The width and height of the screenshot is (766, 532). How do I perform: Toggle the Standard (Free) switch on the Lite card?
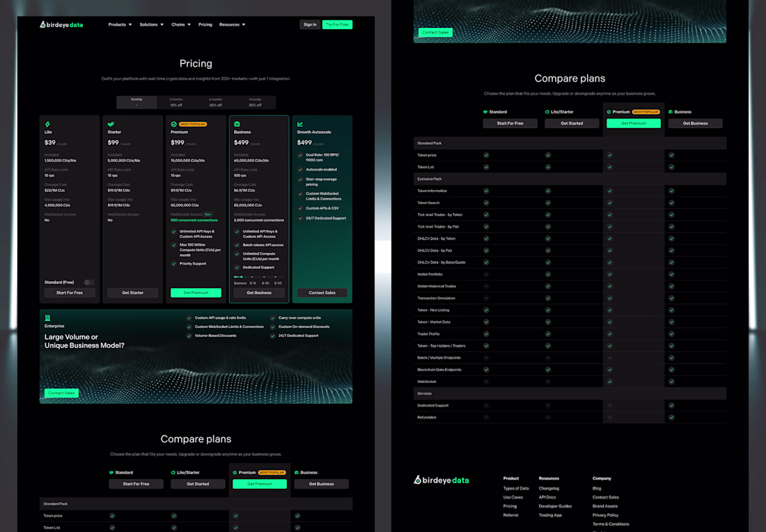coord(89,283)
